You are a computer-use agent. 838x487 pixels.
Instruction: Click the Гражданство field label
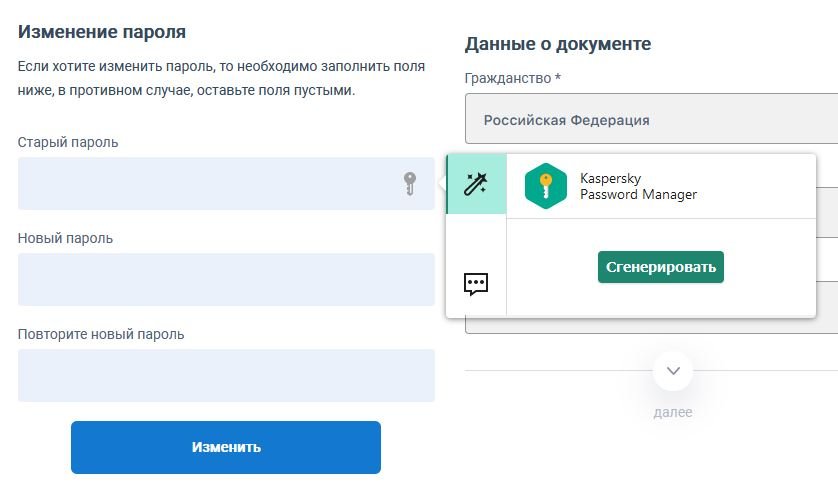pyautogui.click(x=512, y=78)
